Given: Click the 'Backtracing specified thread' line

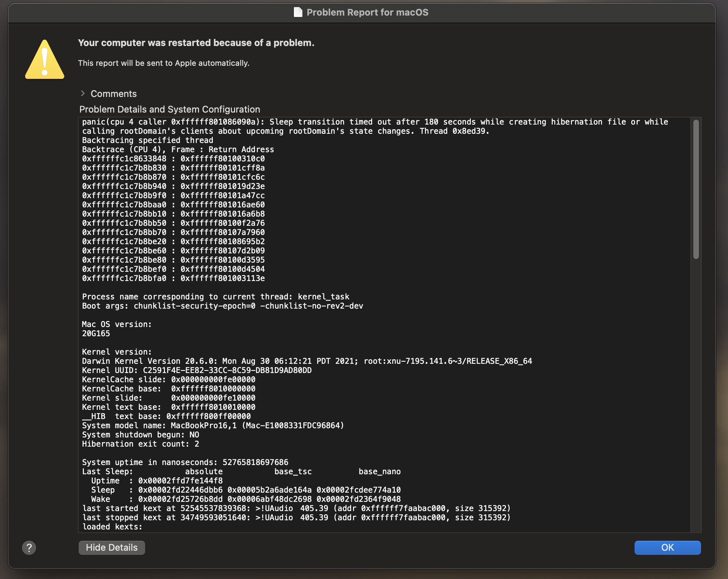Looking at the screenshot, I should coord(148,140).
